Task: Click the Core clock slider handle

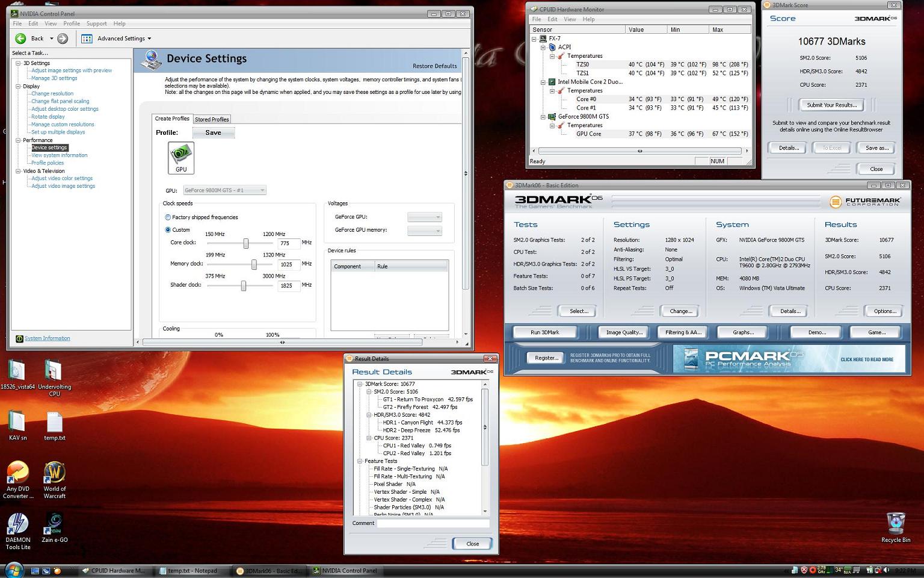Action: [245, 243]
